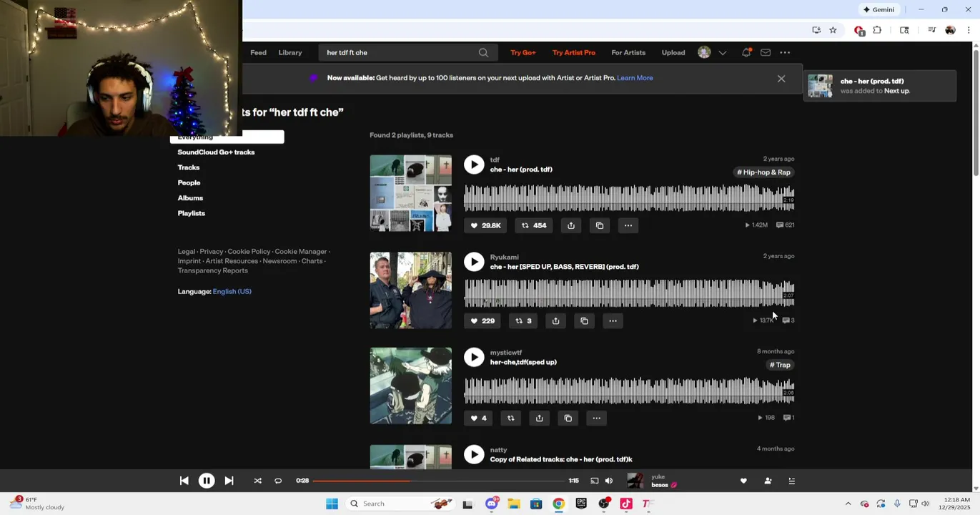
Task: Open the messages envelope icon
Action: pos(766,52)
